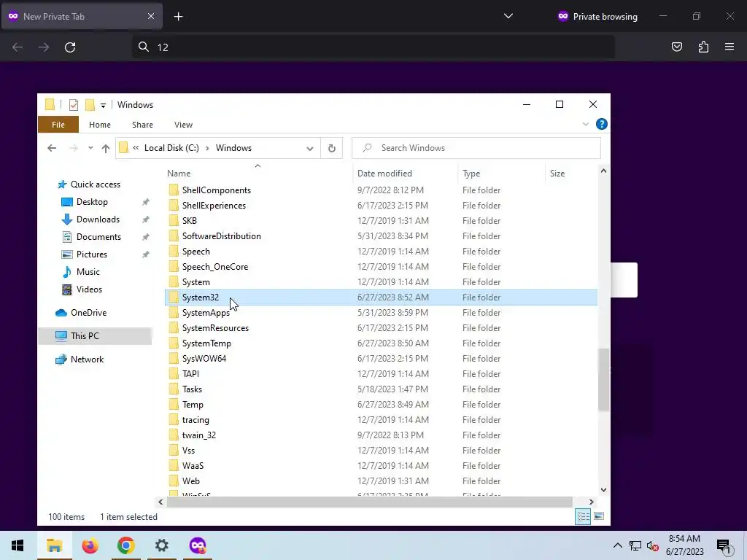
Task: Open Desktop in navigation pane
Action: (92, 202)
